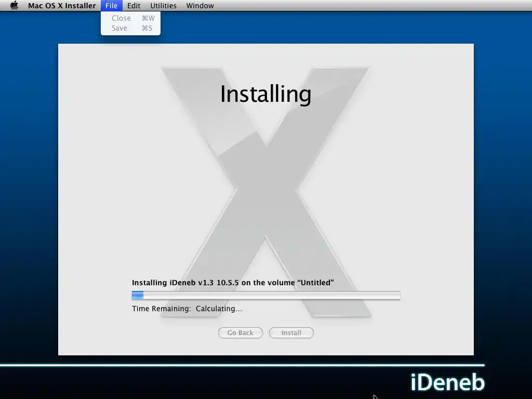532x399 pixels.
Task: Choose Save from the File menu
Action: coord(130,28)
